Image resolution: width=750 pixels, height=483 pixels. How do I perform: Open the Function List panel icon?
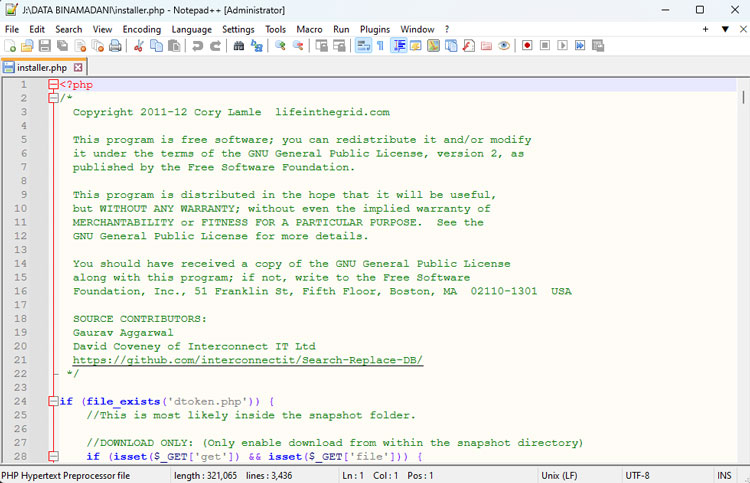pos(469,46)
